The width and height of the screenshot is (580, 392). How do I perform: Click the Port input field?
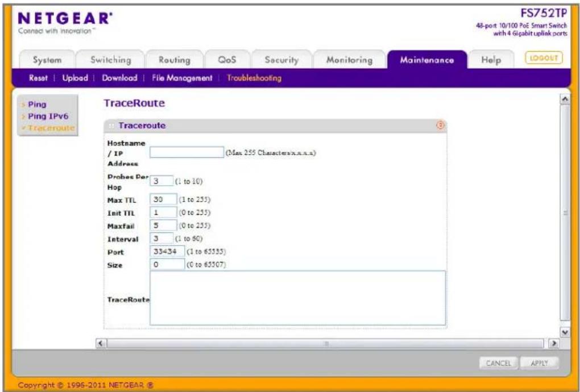[x=167, y=251]
